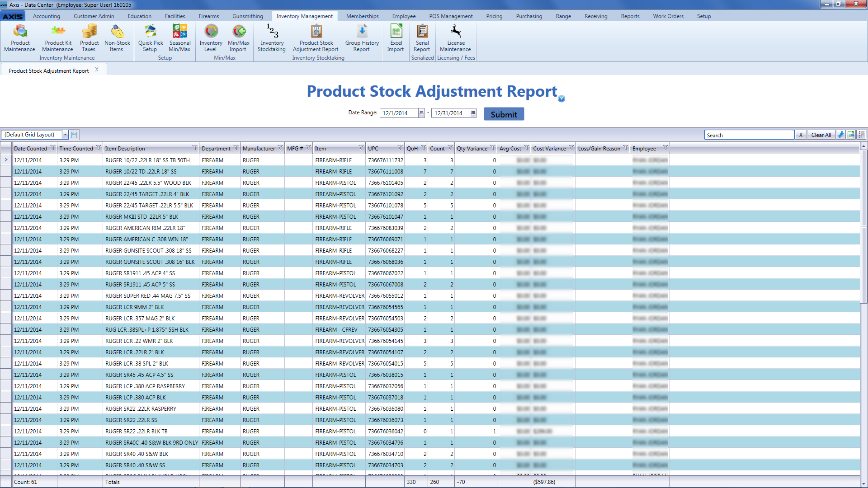Save the grid layout
Screen dimensions: 868x488
click(x=75, y=135)
